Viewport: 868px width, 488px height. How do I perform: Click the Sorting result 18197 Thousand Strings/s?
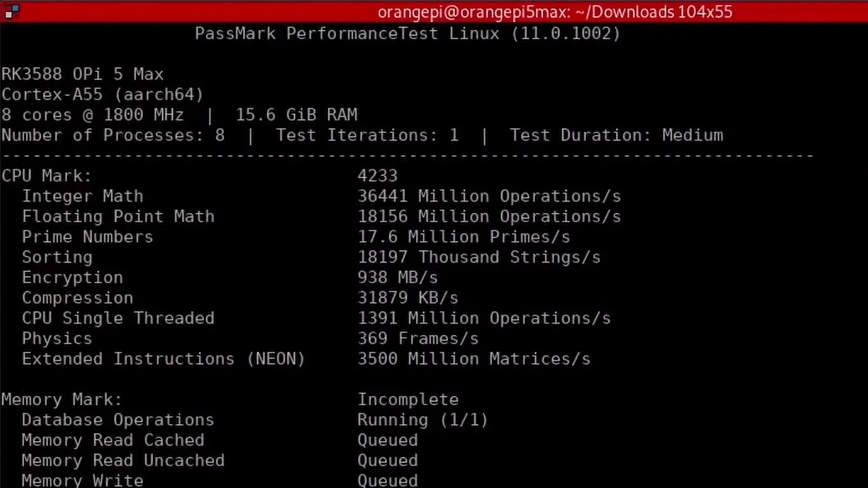pyautogui.click(x=479, y=257)
